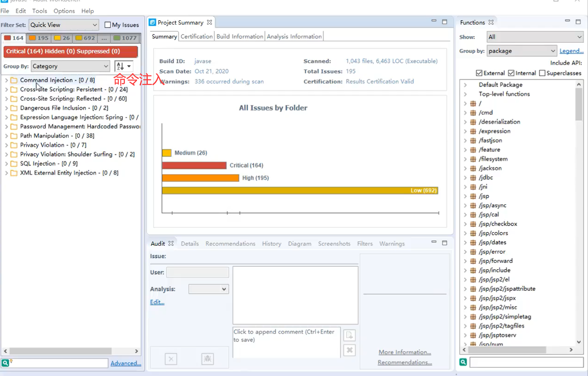Maximize the Functions panel
This screenshot has height=376, width=588.
pos(578,22)
